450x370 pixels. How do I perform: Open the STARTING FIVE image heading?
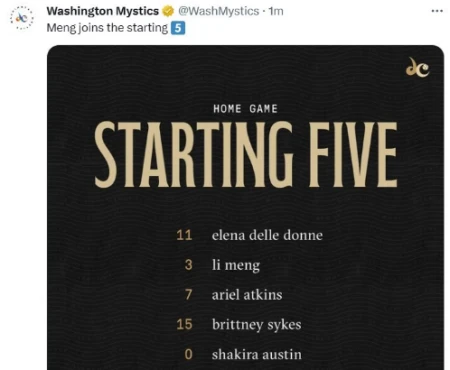pyautogui.click(x=246, y=155)
